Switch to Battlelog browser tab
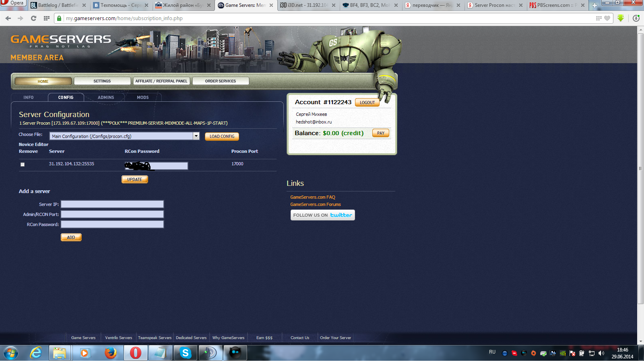644x362 pixels. tap(58, 5)
